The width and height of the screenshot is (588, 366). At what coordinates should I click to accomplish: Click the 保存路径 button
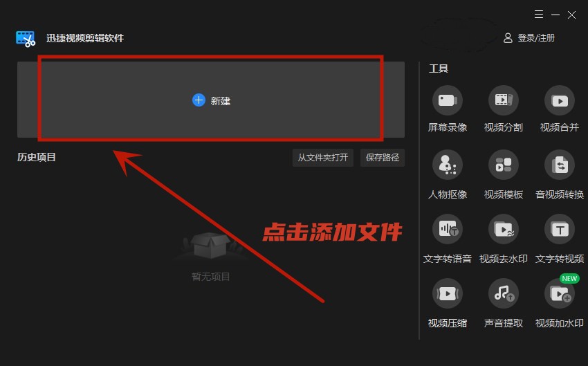(383, 158)
